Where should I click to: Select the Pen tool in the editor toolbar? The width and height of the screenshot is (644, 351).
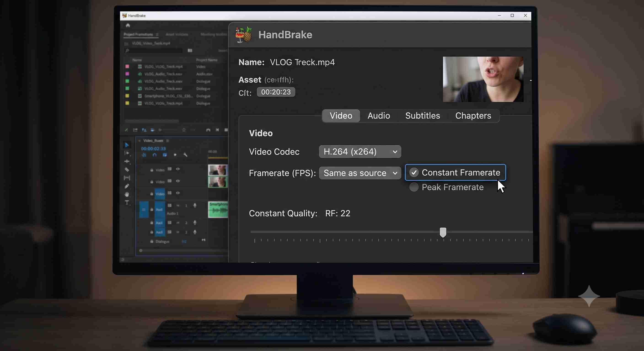[127, 186]
